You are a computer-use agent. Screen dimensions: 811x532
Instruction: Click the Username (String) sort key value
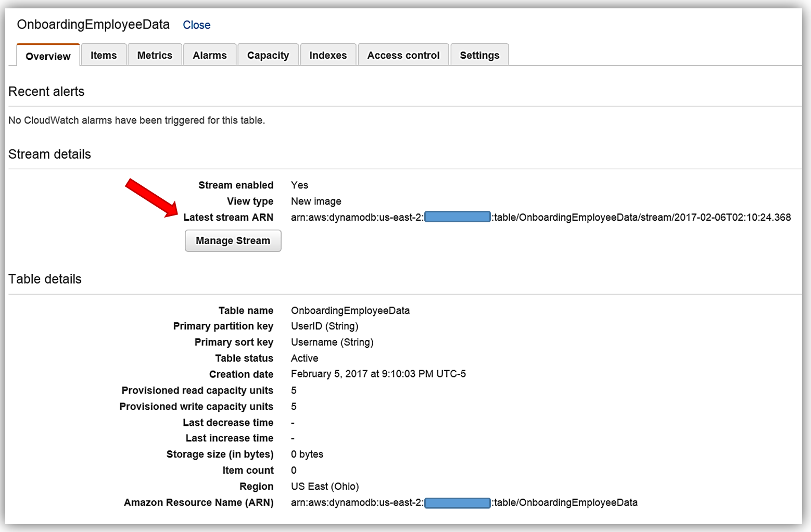[332, 342]
